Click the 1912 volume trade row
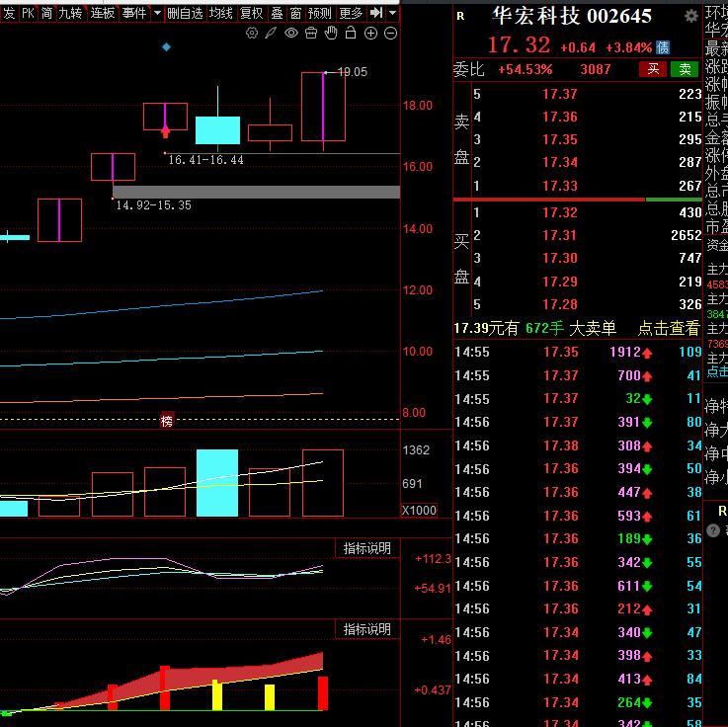 (x=578, y=352)
